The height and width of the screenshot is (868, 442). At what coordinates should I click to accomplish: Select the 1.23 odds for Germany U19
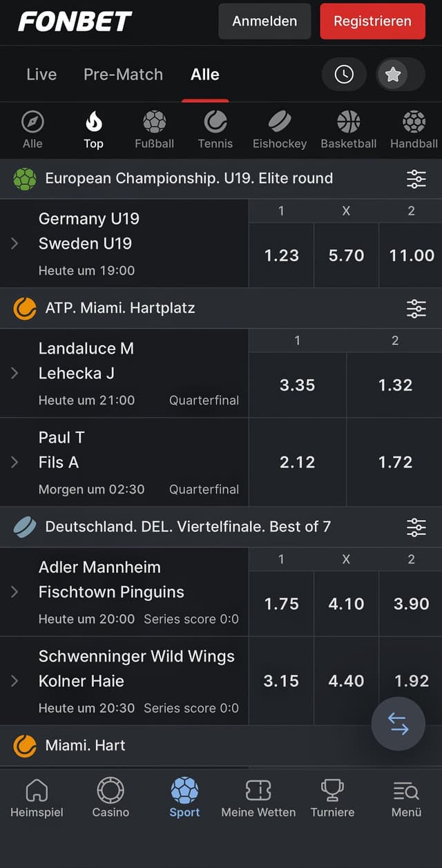[x=281, y=255]
